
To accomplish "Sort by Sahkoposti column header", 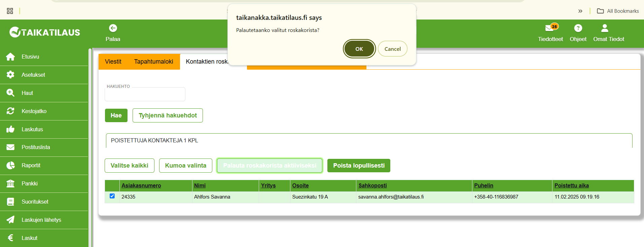I will tap(372, 185).
